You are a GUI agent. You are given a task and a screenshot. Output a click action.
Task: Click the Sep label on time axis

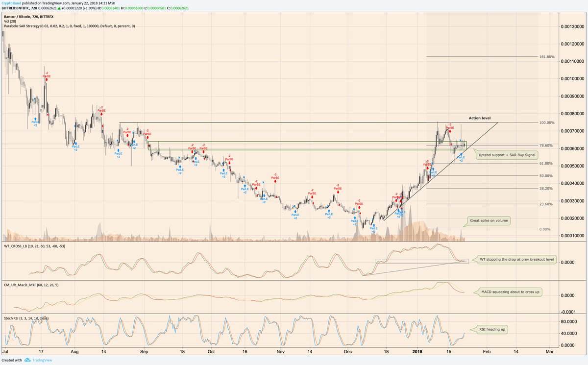[x=144, y=352]
